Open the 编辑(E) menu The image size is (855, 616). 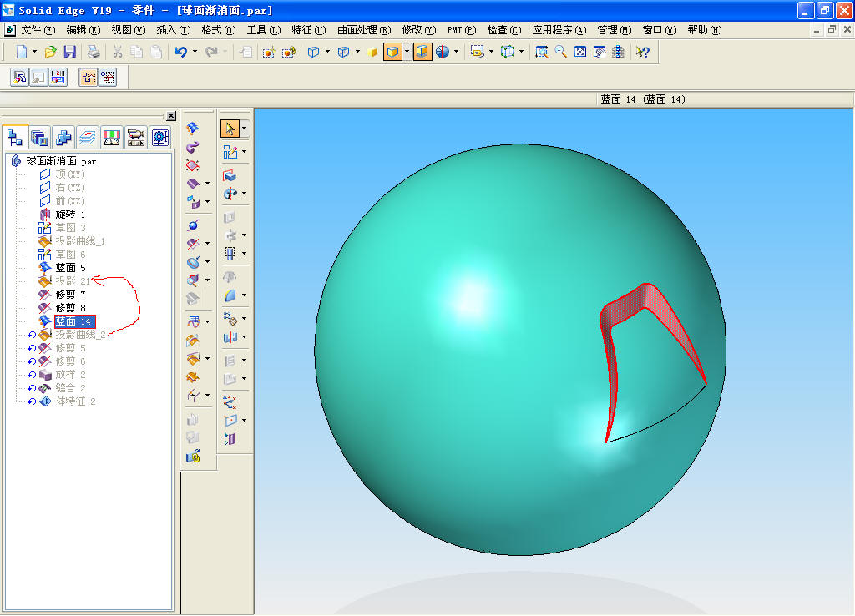click(x=83, y=30)
